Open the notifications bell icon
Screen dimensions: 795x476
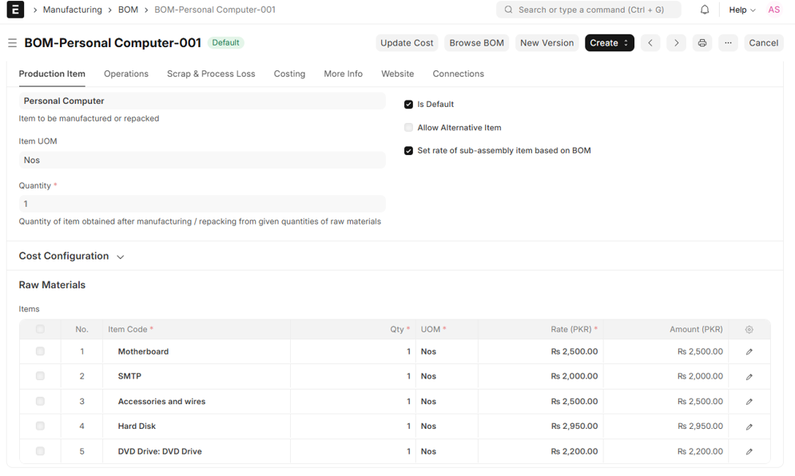[704, 10]
